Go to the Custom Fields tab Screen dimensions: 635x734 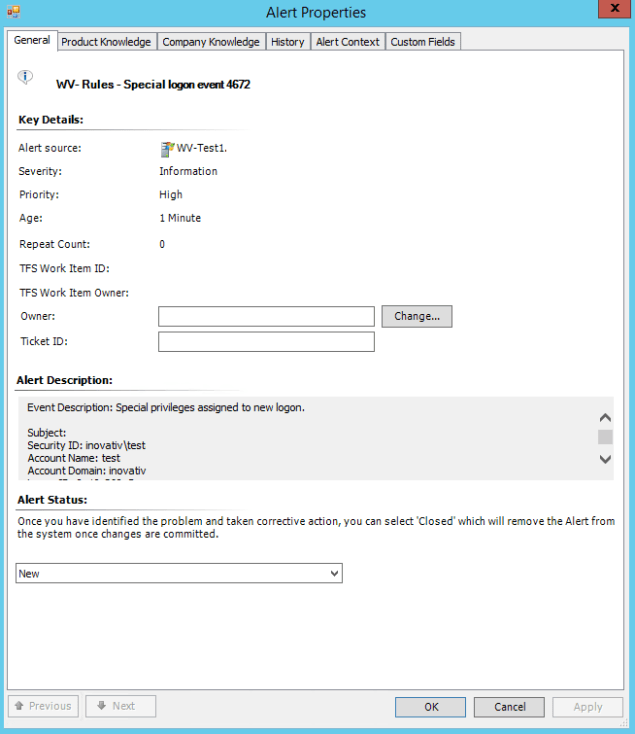422,42
